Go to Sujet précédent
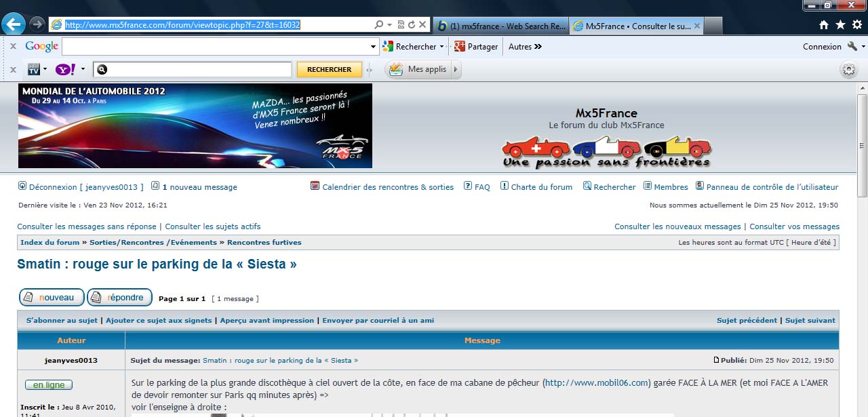Screen dimensions: 868x417 pyautogui.click(x=747, y=320)
